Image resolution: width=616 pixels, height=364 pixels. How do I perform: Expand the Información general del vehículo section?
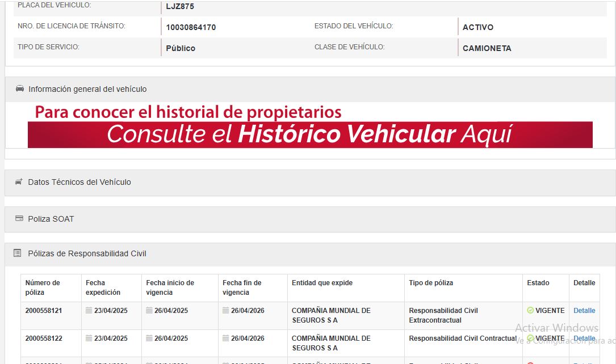point(87,89)
